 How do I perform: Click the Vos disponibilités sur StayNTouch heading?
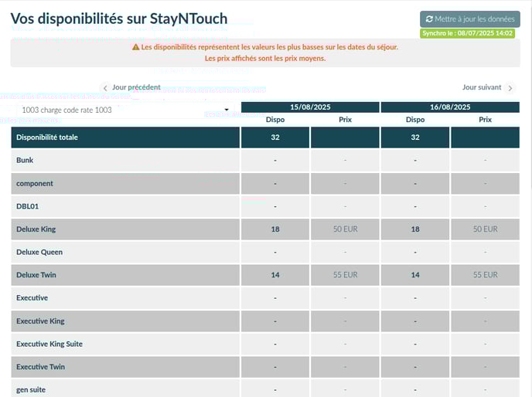(119, 19)
